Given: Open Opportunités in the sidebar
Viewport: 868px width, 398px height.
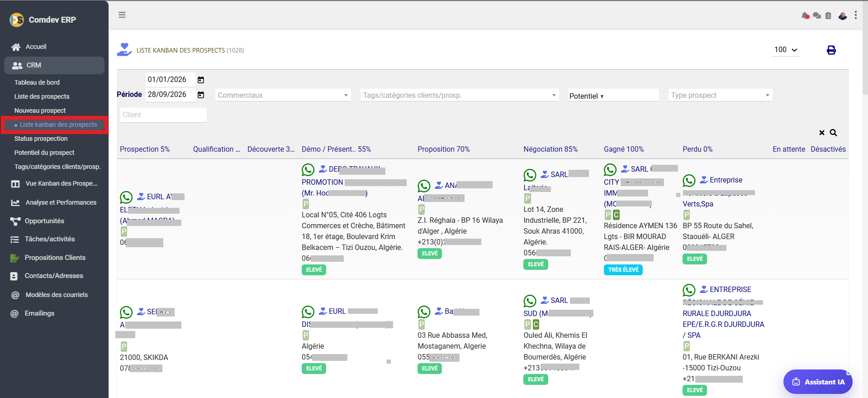Looking at the screenshot, I should click(x=44, y=221).
